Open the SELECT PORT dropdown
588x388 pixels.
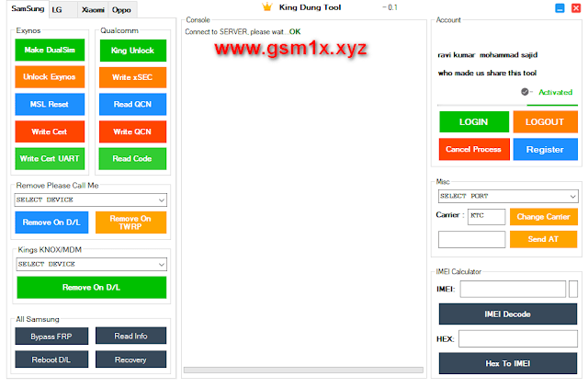(x=508, y=196)
